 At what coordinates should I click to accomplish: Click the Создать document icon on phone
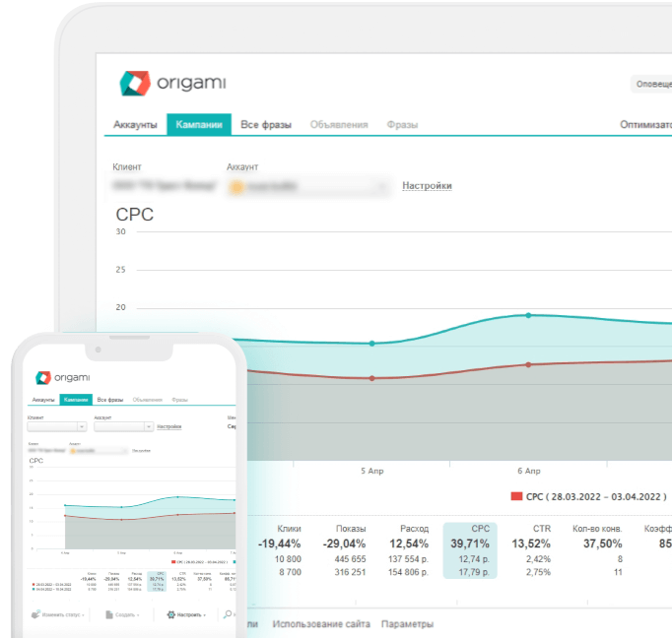pos(109,614)
